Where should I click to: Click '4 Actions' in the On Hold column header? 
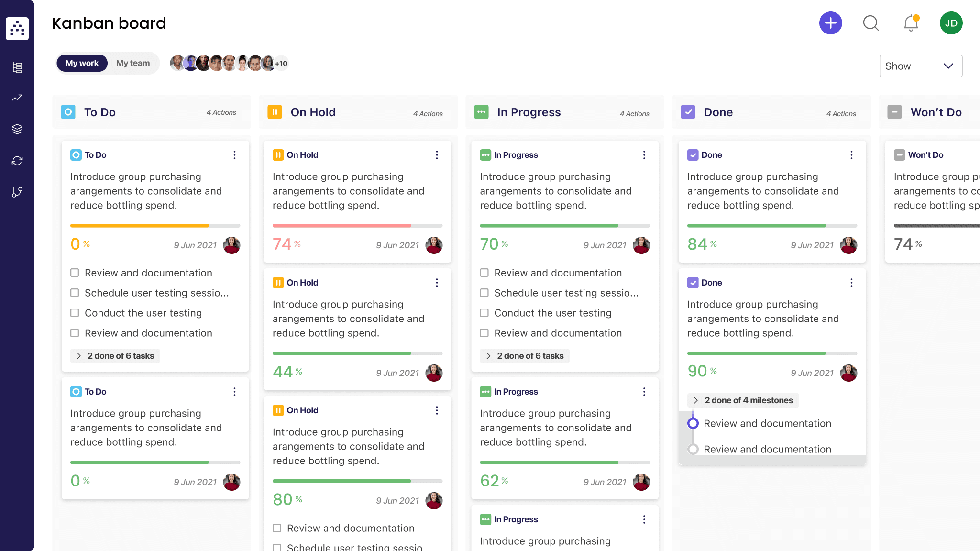[x=428, y=113]
